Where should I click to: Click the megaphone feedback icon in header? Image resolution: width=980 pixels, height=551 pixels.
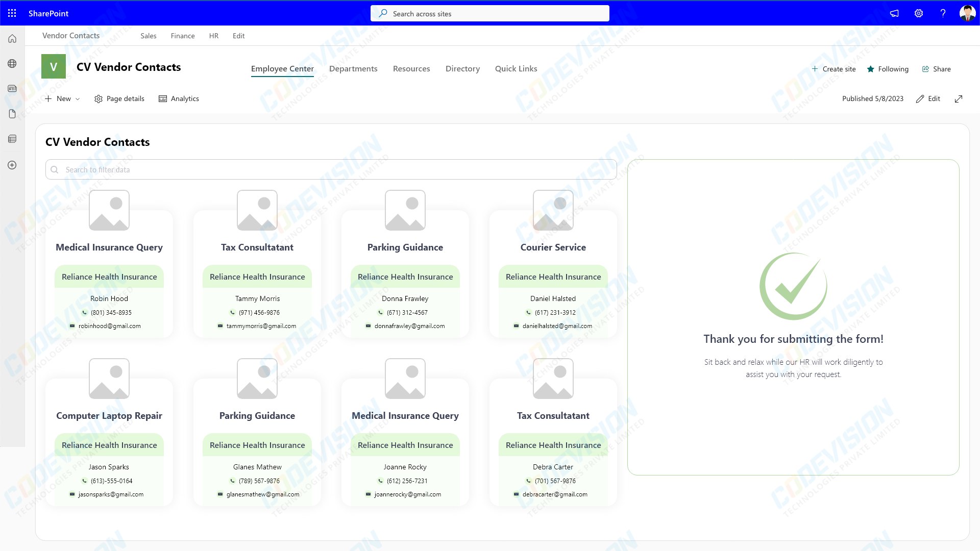pyautogui.click(x=894, y=13)
